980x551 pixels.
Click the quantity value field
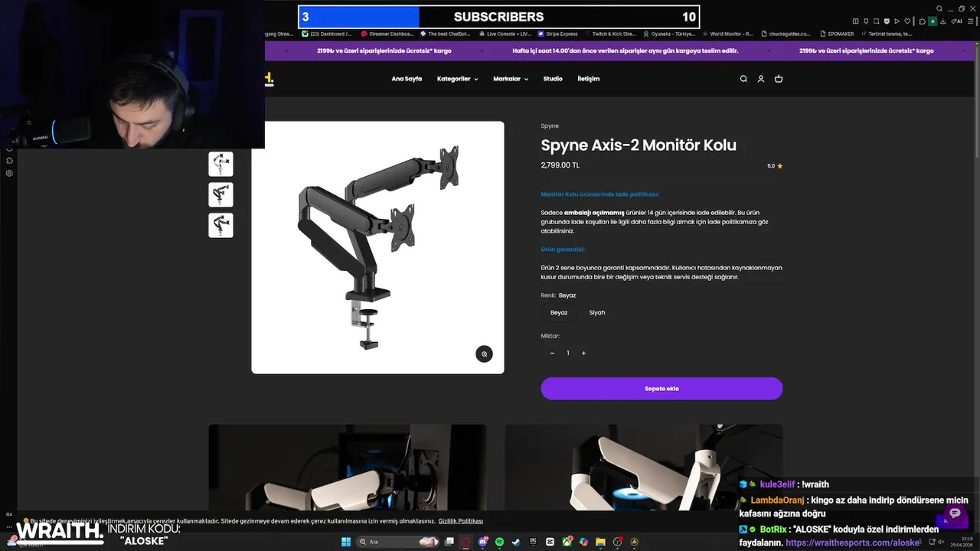568,353
